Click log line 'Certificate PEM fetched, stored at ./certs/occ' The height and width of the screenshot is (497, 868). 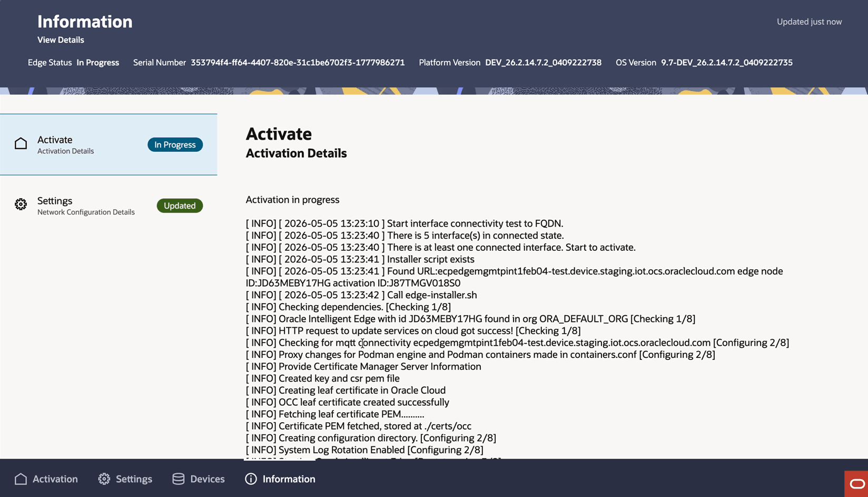359,426
